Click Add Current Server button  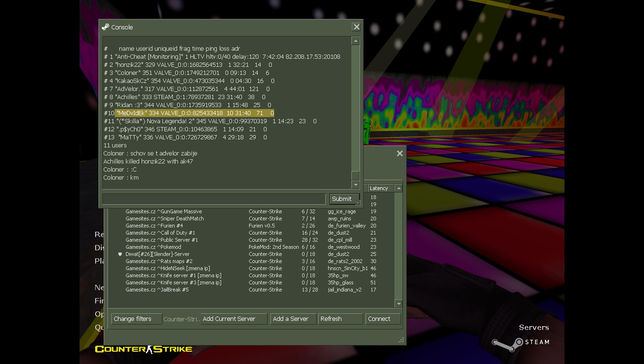[x=234, y=319]
